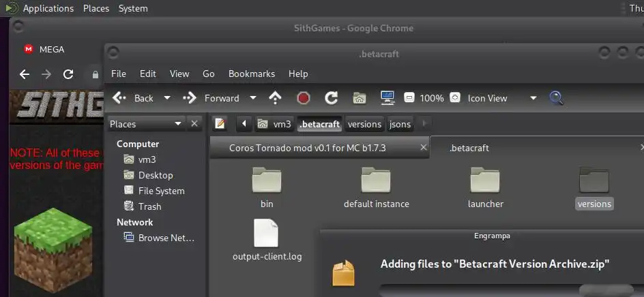The width and height of the screenshot is (644, 297).
Task: Open the View menu
Action: [179, 74]
